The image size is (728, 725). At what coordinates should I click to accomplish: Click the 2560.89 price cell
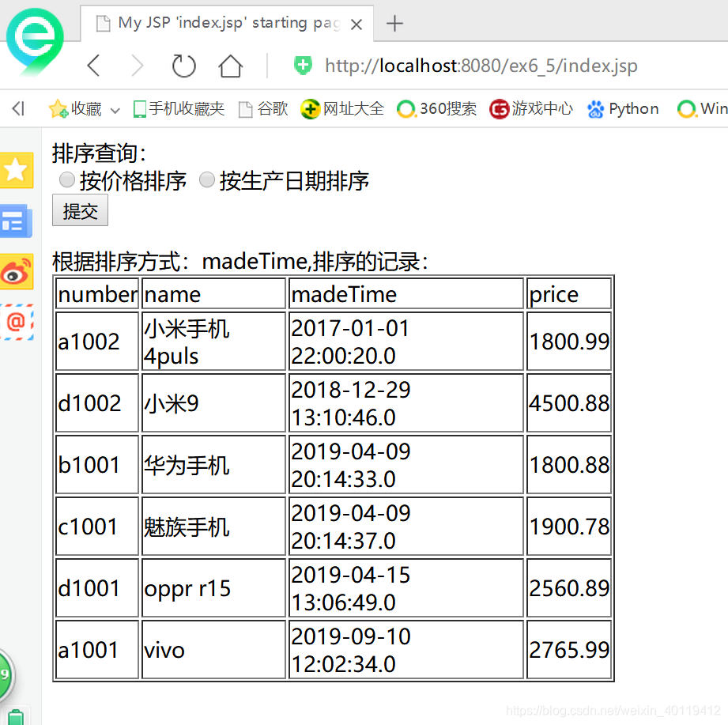point(569,588)
